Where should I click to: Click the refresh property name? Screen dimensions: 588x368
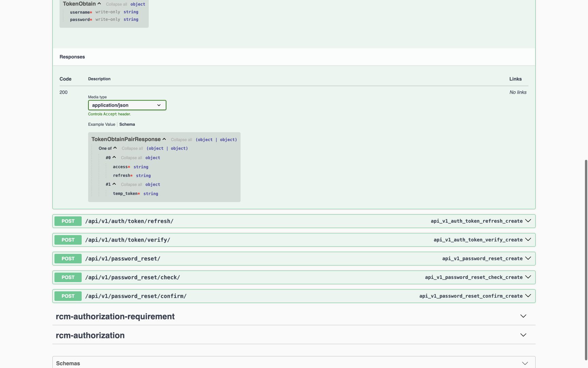121,175
